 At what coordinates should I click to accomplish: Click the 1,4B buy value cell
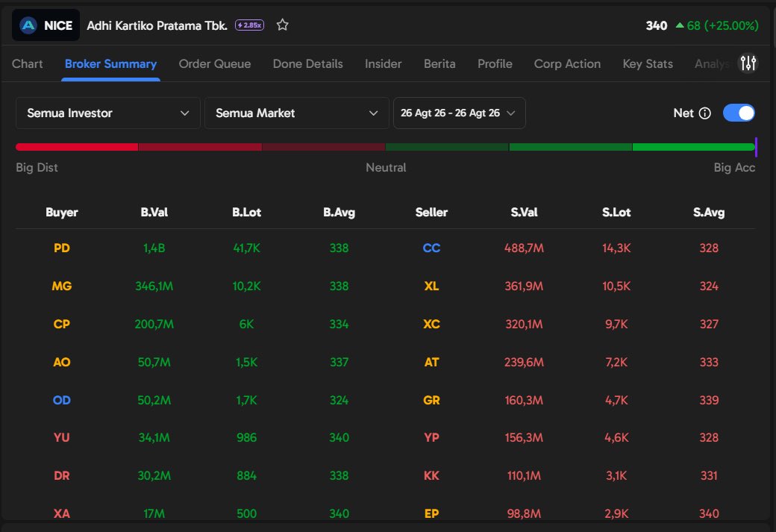(154, 248)
